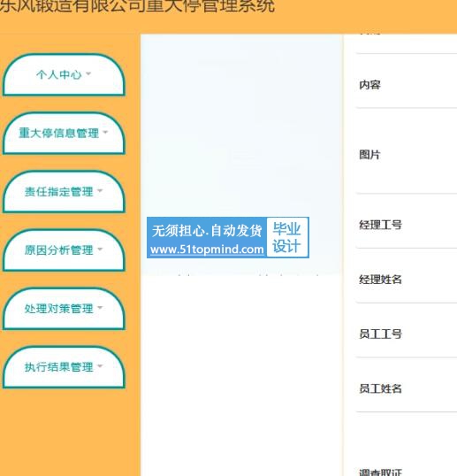Open 原因分析管理 in the sidebar
This screenshot has height=476, width=457.
click(x=64, y=250)
